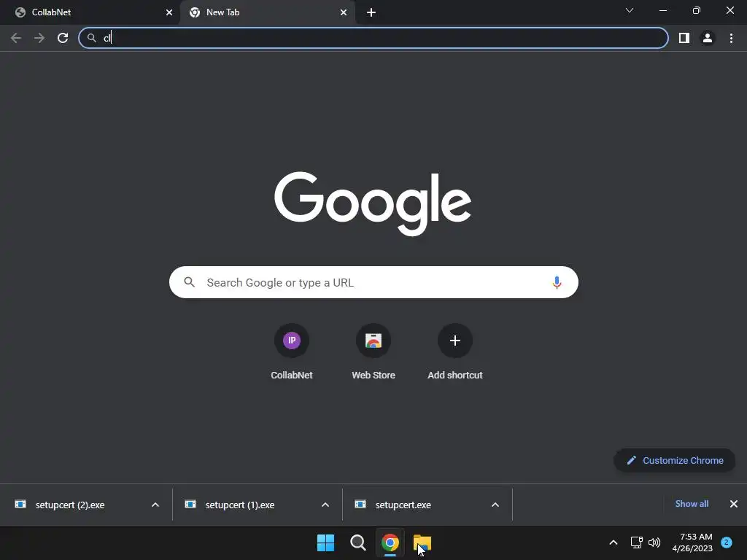Close the downloads bar

coord(734,504)
